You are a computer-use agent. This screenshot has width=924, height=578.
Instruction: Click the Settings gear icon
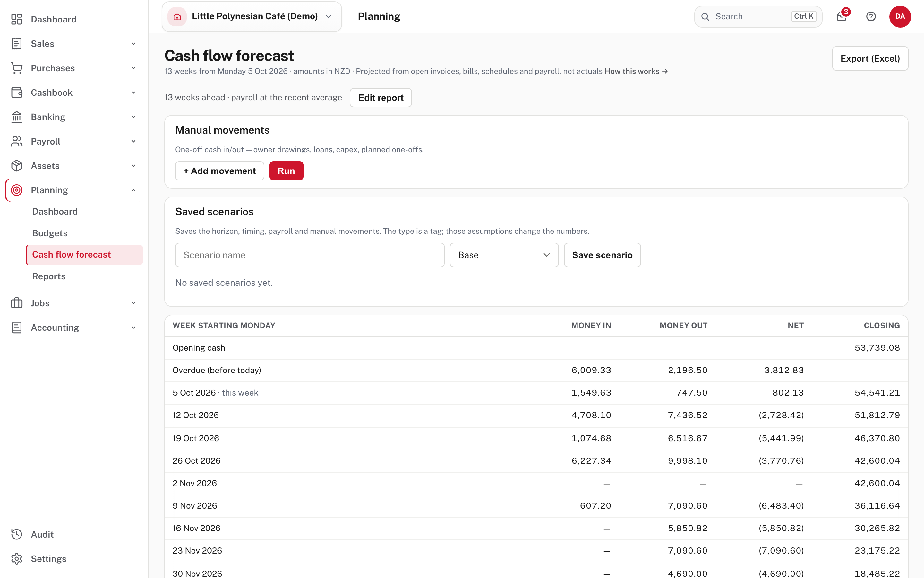pyautogui.click(x=16, y=558)
